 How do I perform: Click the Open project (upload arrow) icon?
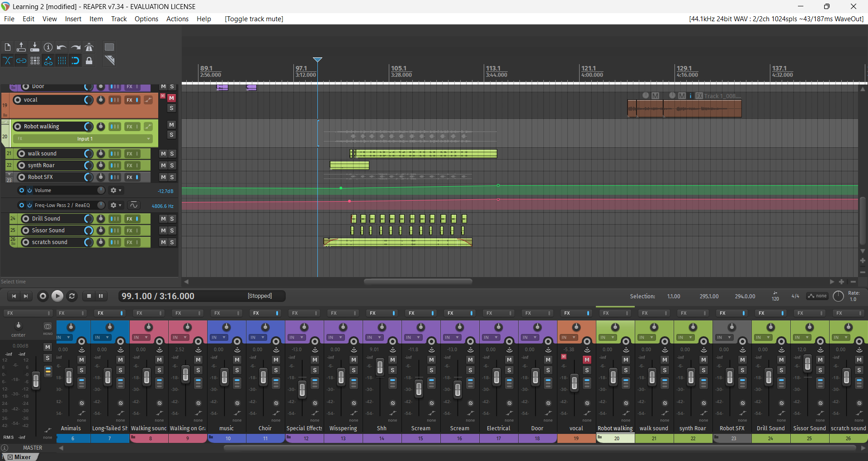(21, 47)
